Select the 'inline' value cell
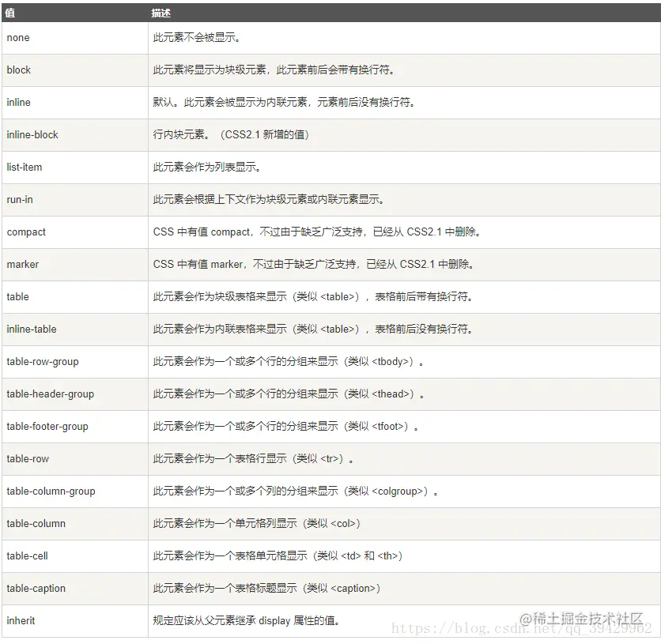Image resolution: width=661 pixels, height=644 pixels. [75, 103]
